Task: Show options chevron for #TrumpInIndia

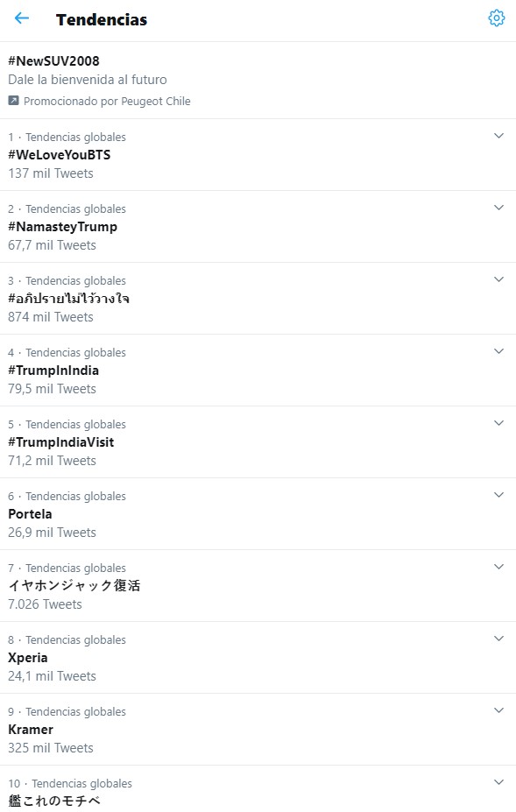Action: tap(498, 351)
